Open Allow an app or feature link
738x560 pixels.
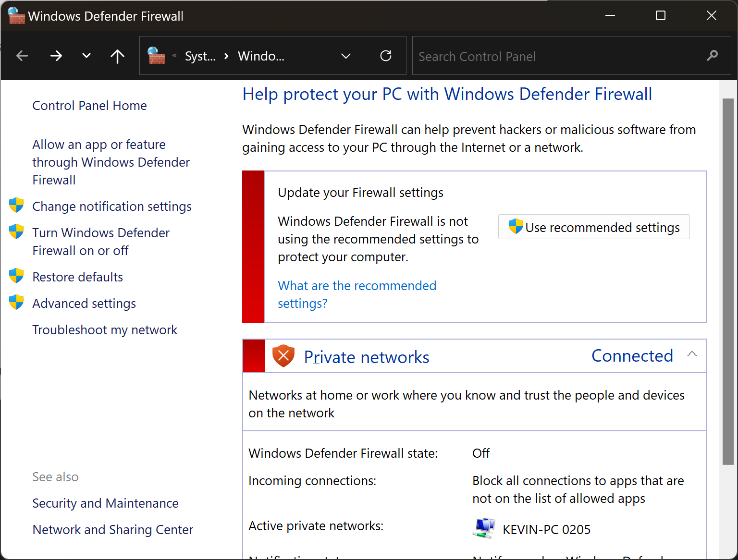111,162
